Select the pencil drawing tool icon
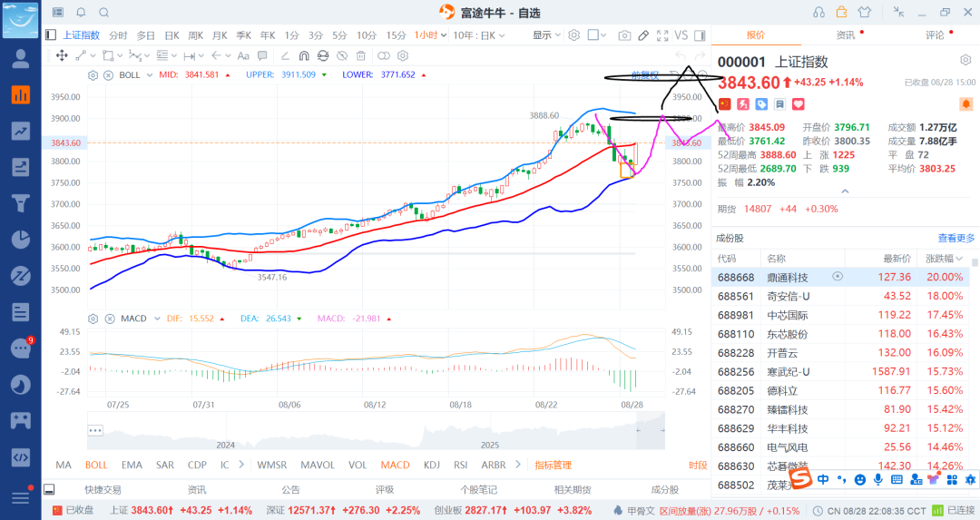Screen dimensions: 980x520 tap(643, 35)
